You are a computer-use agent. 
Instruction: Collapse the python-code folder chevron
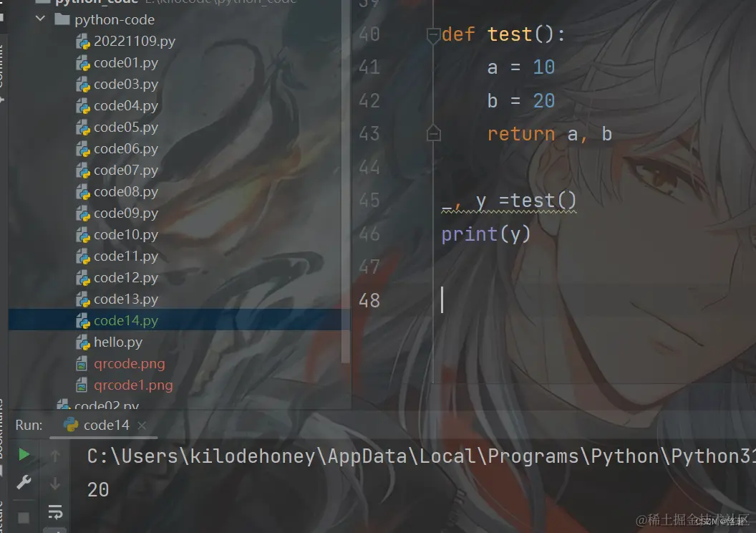click(41, 19)
